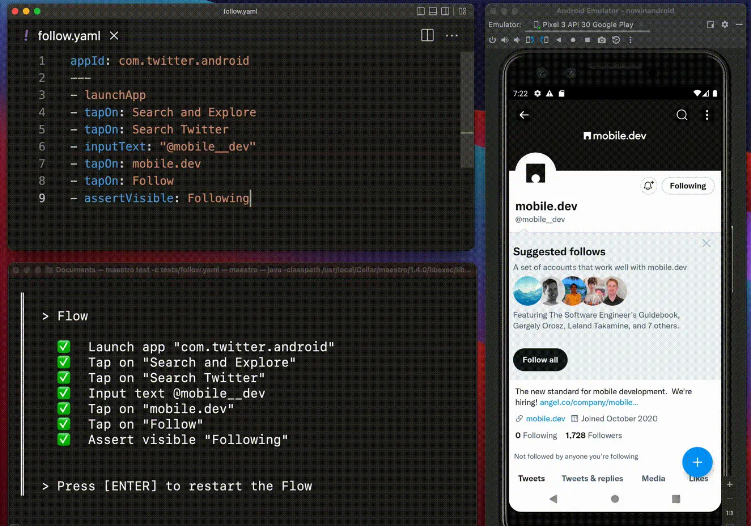View the 1,728 Followers list
The image size is (751, 526).
(x=593, y=435)
